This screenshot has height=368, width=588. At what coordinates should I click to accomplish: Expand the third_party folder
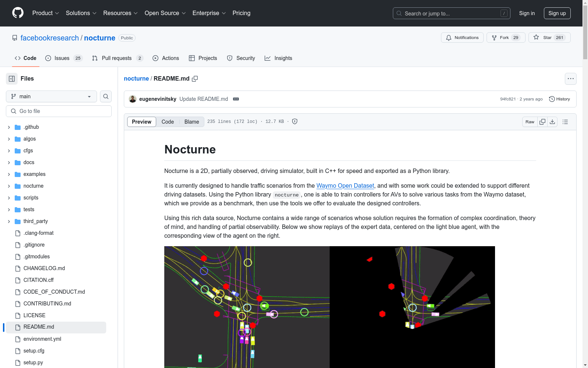click(9, 221)
